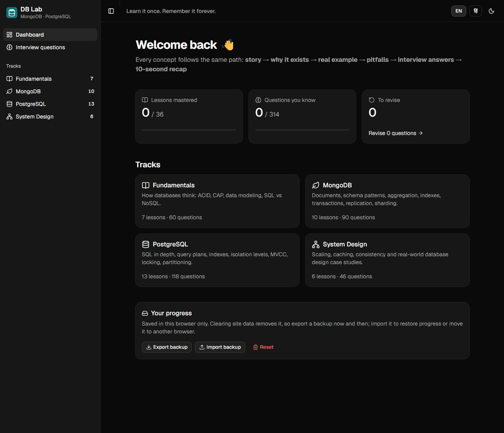Switch language with the EN button
This screenshot has width=504, height=433.
tap(459, 11)
